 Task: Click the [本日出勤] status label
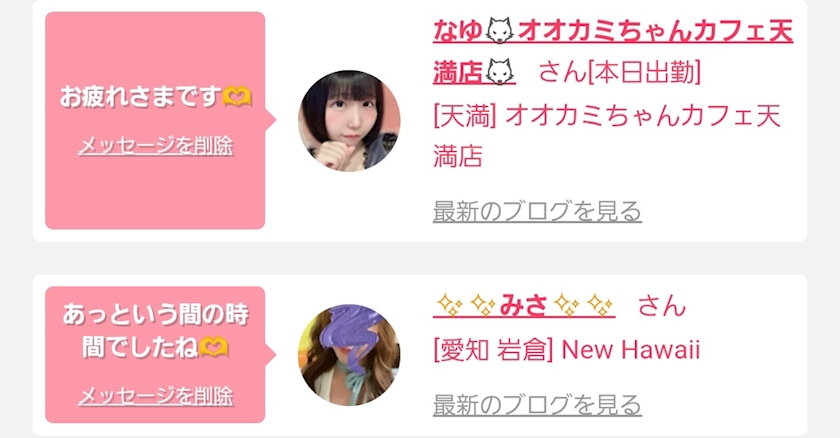[x=644, y=72]
